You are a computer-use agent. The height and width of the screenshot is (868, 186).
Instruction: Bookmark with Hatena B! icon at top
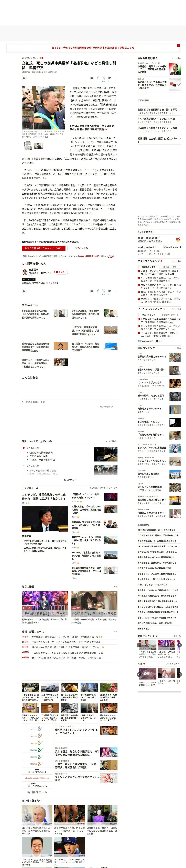pyautogui.click(x=109, y=78)
